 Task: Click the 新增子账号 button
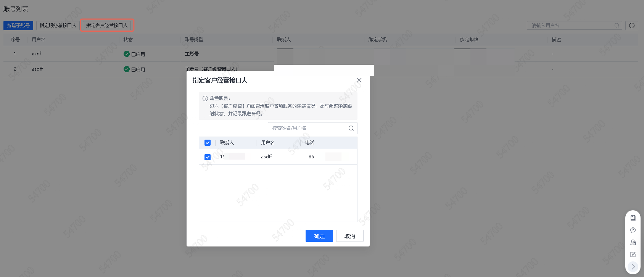pyautogui.click(x=18, y=26)
